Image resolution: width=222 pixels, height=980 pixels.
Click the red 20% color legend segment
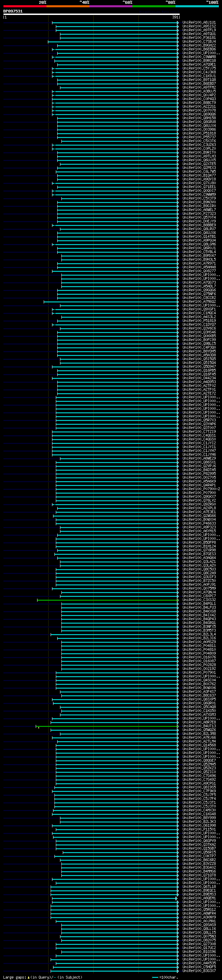(25, 6)
